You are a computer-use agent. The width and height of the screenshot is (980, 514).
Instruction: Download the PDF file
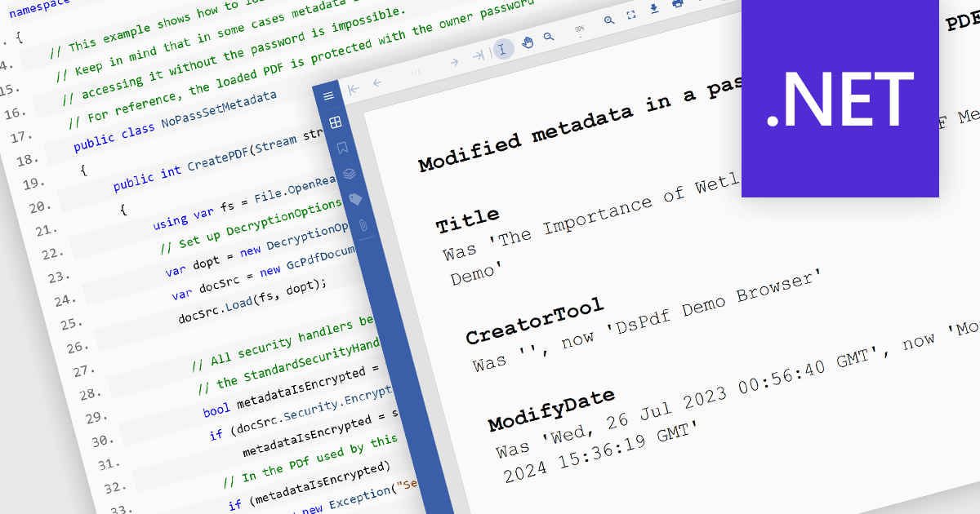654,9
